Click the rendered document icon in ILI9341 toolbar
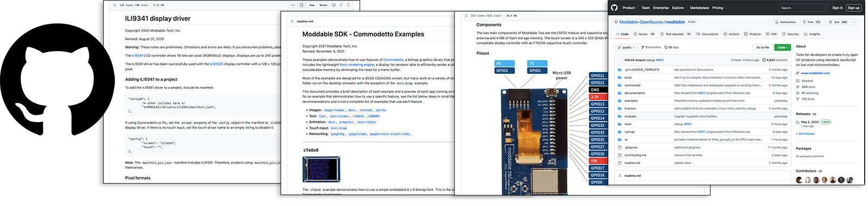 [x=302, y=5]
